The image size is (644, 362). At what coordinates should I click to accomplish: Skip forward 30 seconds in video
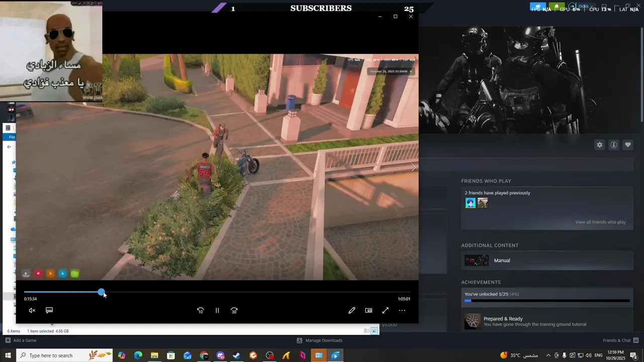(x=234, y=311)
